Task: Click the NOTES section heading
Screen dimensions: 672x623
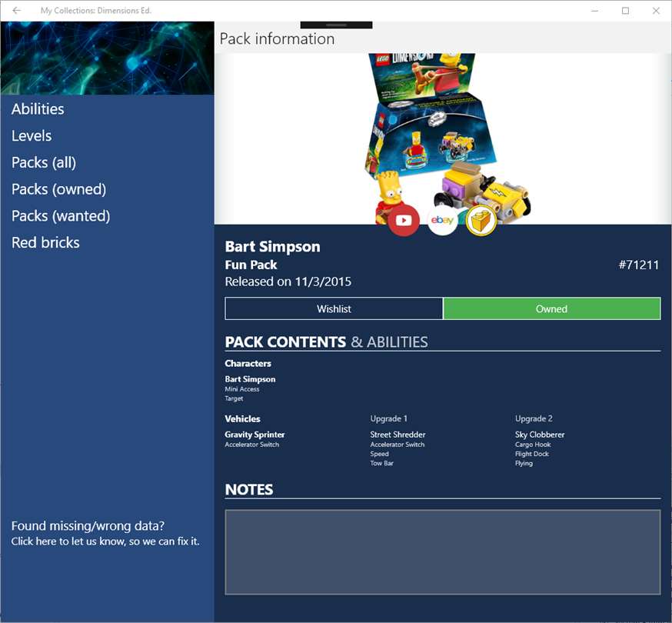Action: pos(249,490)
